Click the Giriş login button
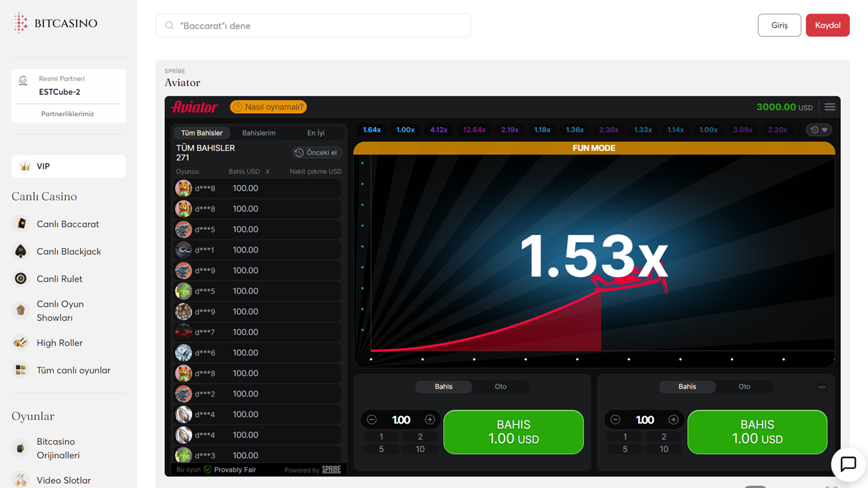The width and height of the screenshot is (868, 488). click(779, 25)
